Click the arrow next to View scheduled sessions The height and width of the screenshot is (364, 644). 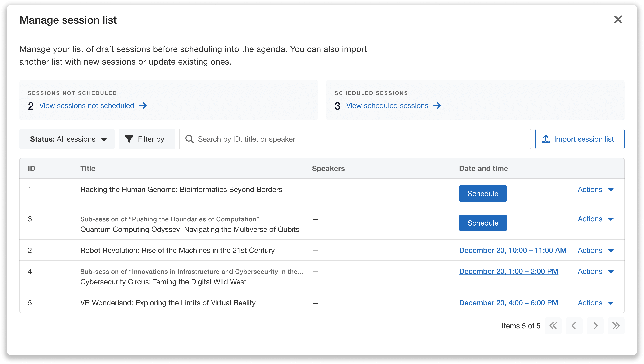(x=437, y=105)
